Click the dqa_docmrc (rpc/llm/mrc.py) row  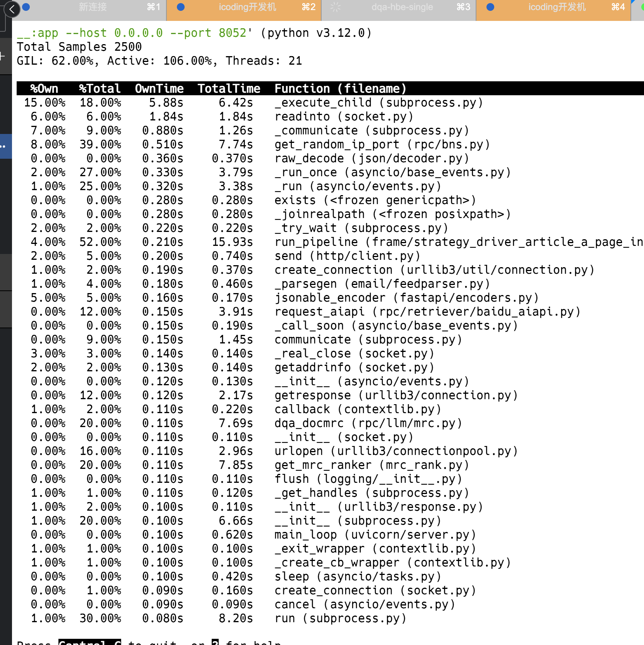click(368, 423)
